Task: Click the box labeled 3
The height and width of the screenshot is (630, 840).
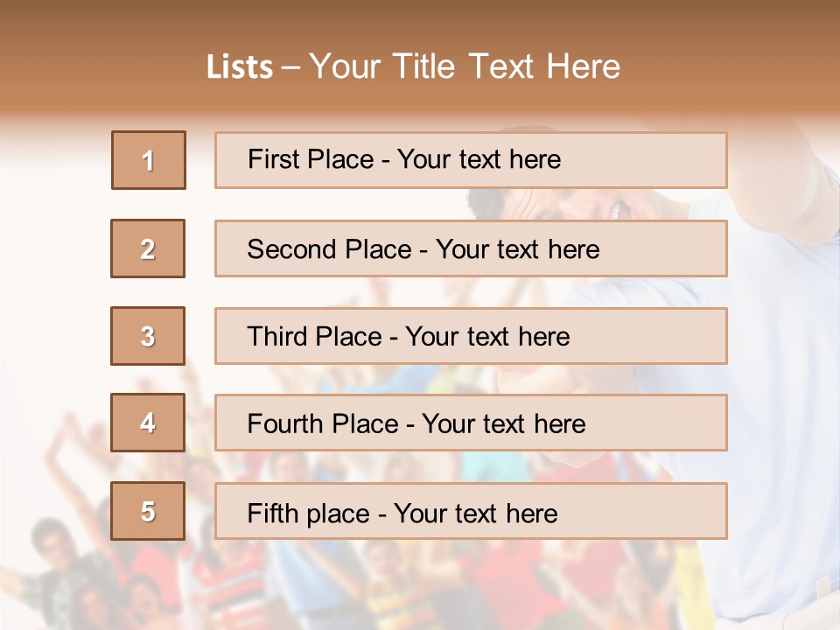Action: point(148,336)
